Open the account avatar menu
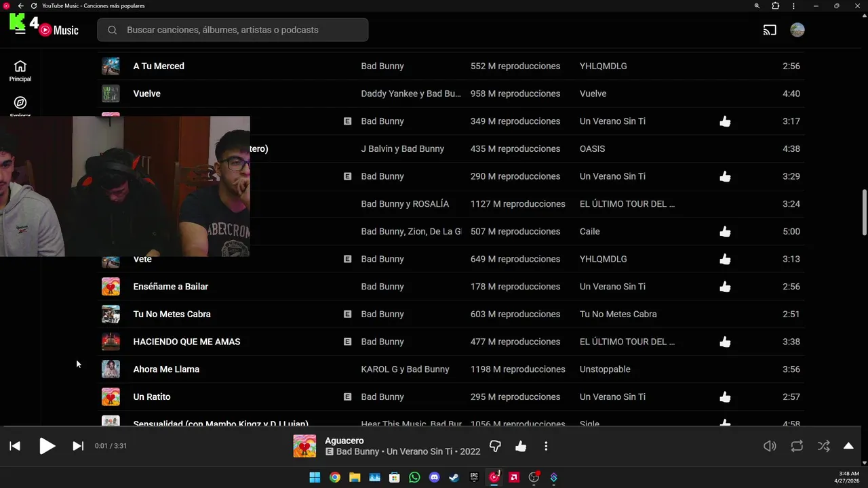This screenshot has height=488, width=868. click(797, 30)
